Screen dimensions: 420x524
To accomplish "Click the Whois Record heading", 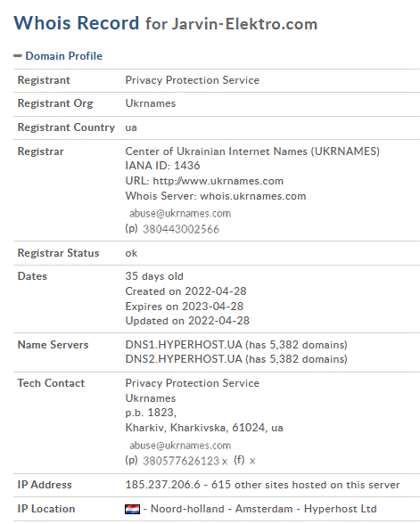I will pyautogui.click(x=77, y=23).
